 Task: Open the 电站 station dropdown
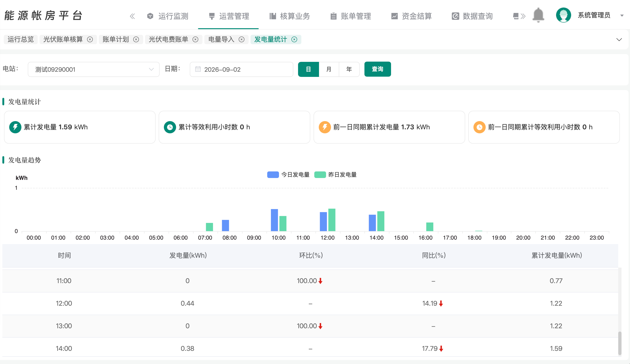click(93, 69)
